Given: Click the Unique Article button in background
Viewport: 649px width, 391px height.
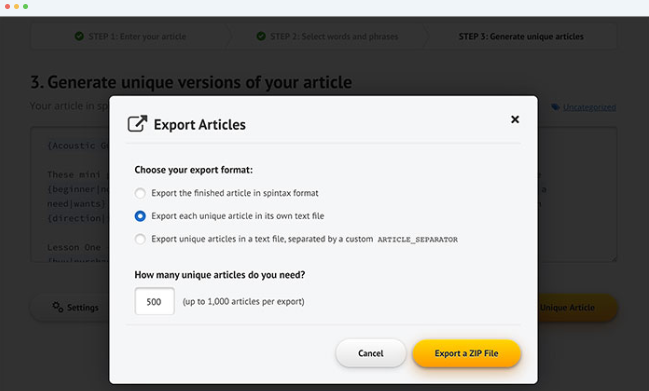Looking at the screenshot, I should 577,307.
